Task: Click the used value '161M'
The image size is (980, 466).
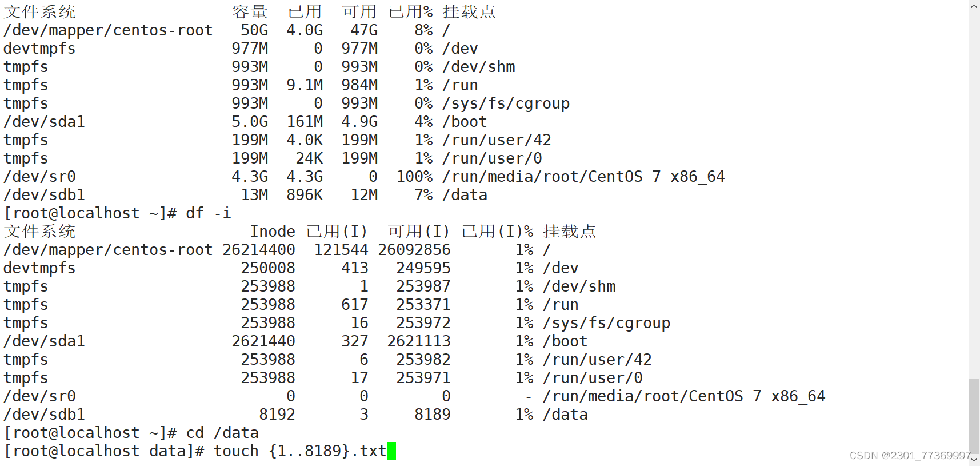Action: coord(305,122)
